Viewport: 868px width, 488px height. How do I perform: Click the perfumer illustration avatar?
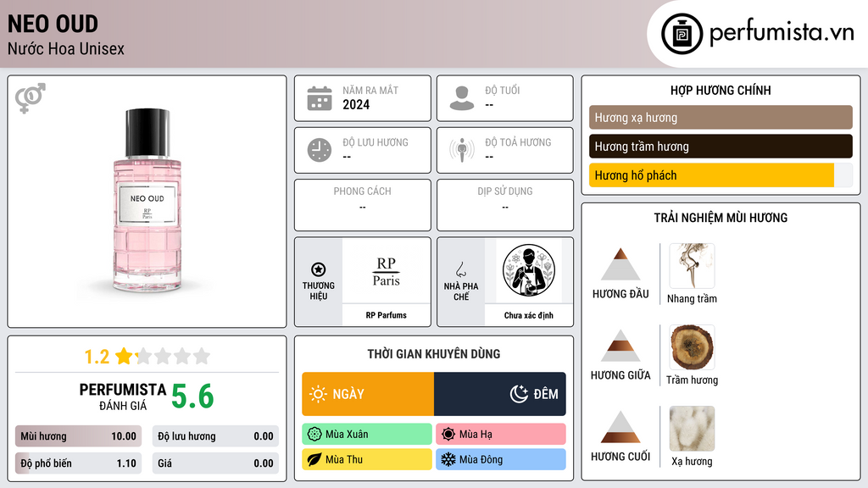(529, 270)
